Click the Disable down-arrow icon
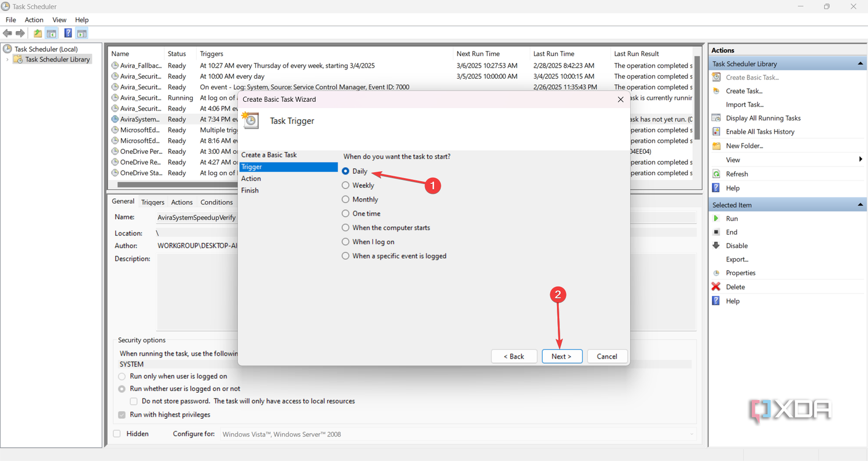Screen dimensions: 868x461 [x=716, y=245]
